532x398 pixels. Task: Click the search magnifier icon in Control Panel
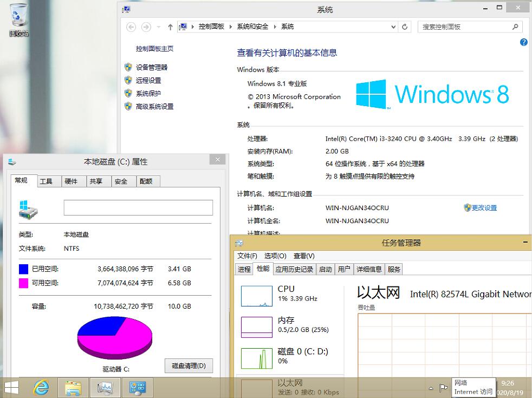[515, 27]
